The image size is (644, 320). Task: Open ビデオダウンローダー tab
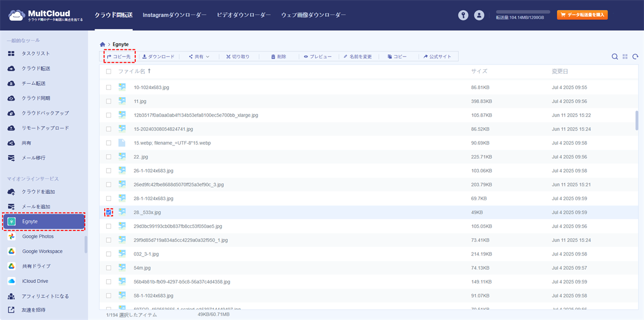click(x=244, y=15)
